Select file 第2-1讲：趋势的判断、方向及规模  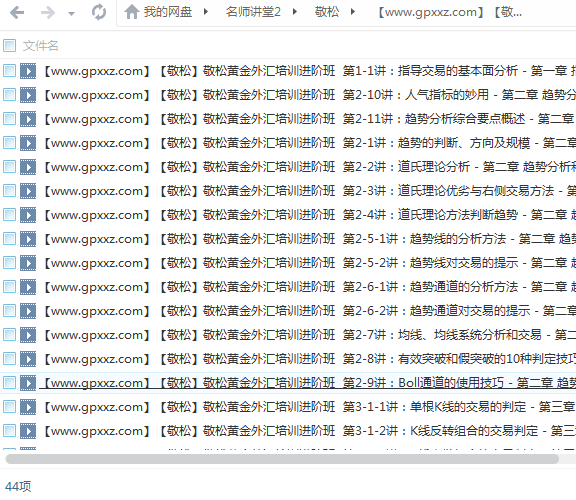point(309,143)
